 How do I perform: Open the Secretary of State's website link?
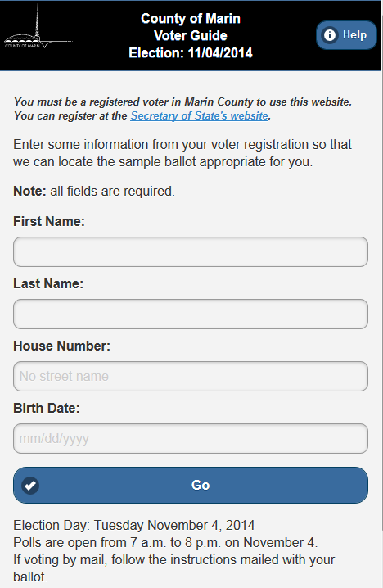[x=199, y=115]
